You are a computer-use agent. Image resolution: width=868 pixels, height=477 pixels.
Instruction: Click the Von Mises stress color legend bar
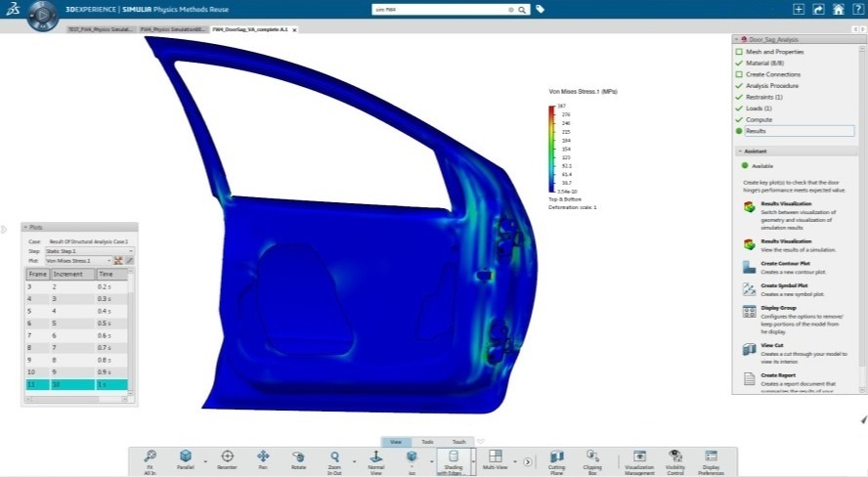pyautogui.click(x=551, y=148)
